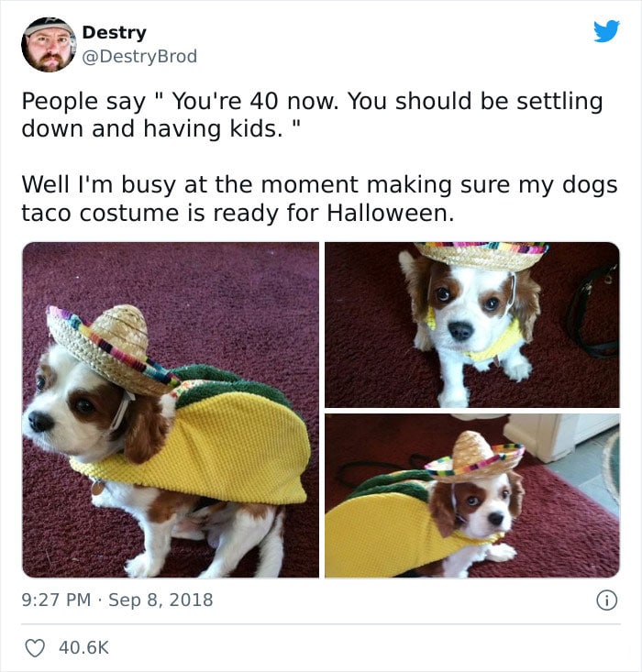Like the tweet with the heart icon
The width and height of the screenshot is (642, 672).
tap(35, 647)
